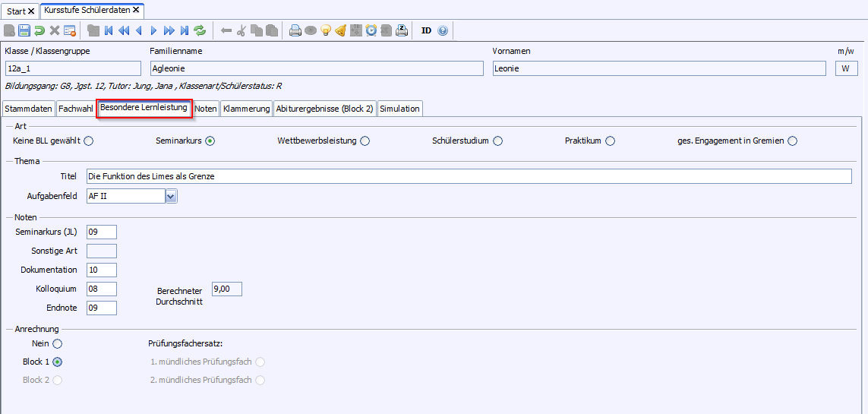Click the ID button in toolbar
This screenshot has height=414, width=868.
click(426, 31)
